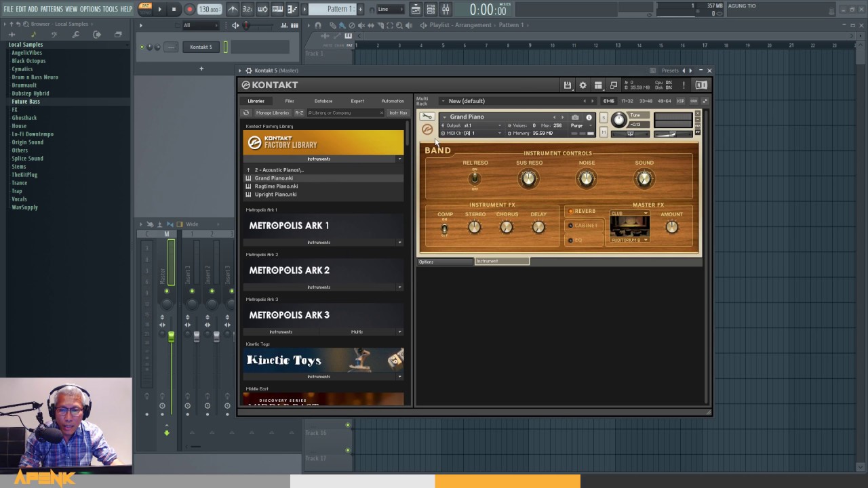This screenshot has width=868, height=488.
Task: Open the mixer window icon in toolbar
Action: click(x=446, y=9)
